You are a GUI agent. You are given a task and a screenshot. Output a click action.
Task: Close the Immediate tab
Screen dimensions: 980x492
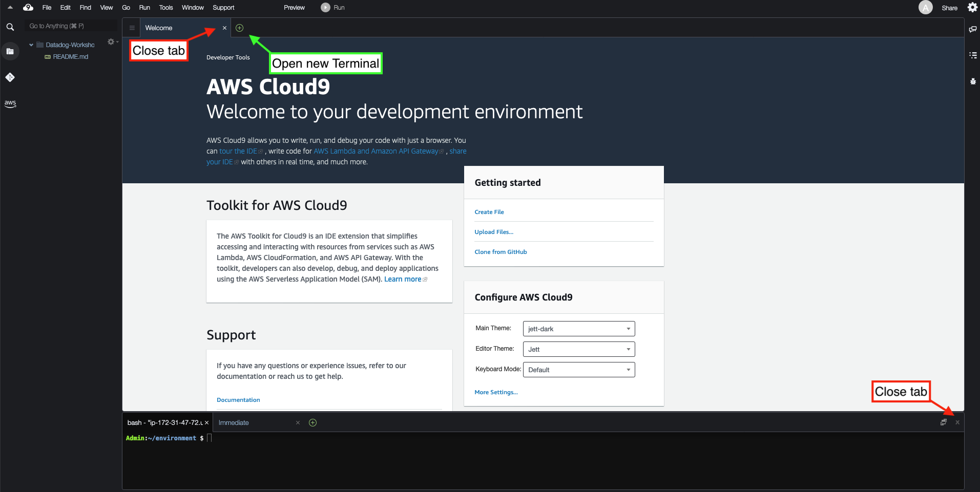pos(298,422)
